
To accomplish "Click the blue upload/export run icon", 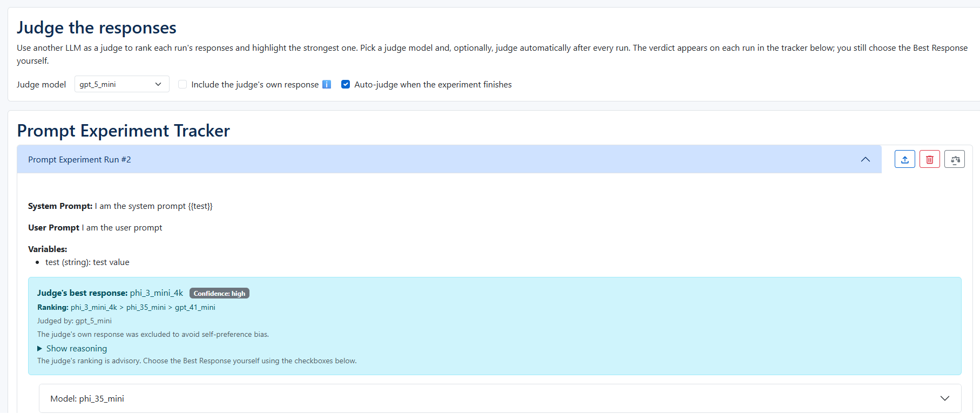I will [904, 159].
